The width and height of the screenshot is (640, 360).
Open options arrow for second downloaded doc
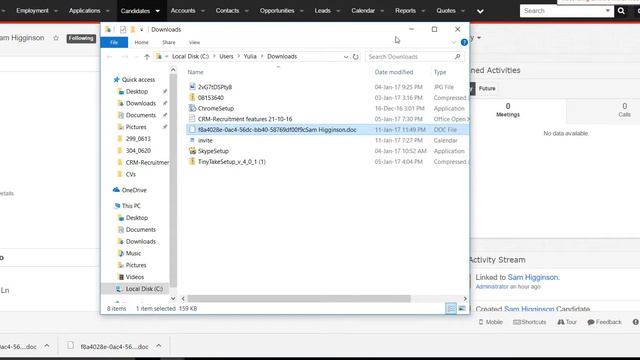(x=159, y=346)
